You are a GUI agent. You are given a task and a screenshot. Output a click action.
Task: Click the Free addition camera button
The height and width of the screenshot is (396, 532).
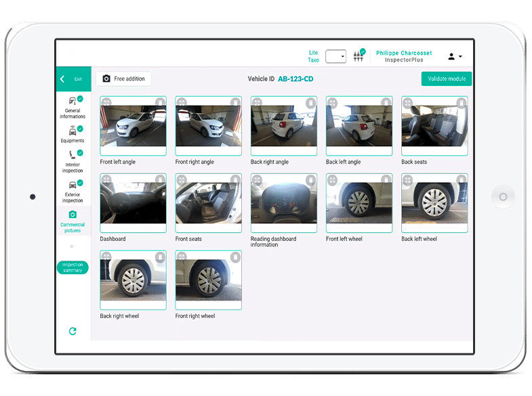tap(123, 79)
